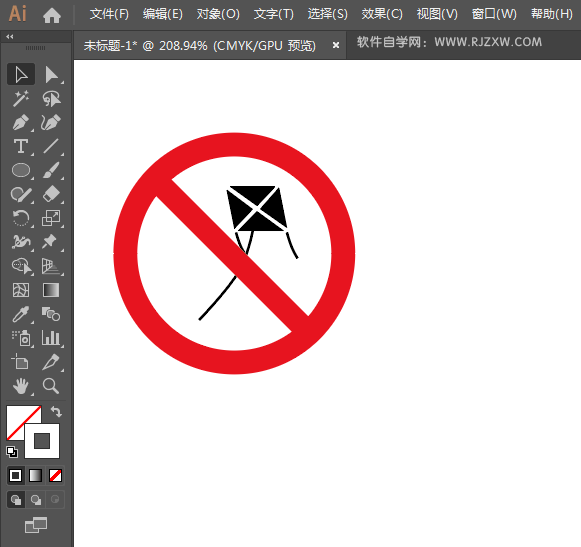The height and width of the screenshot is (547, 581).
Task: Open the Change Screen Mode options
Action: pyautogui.click(x=36, y=525)
